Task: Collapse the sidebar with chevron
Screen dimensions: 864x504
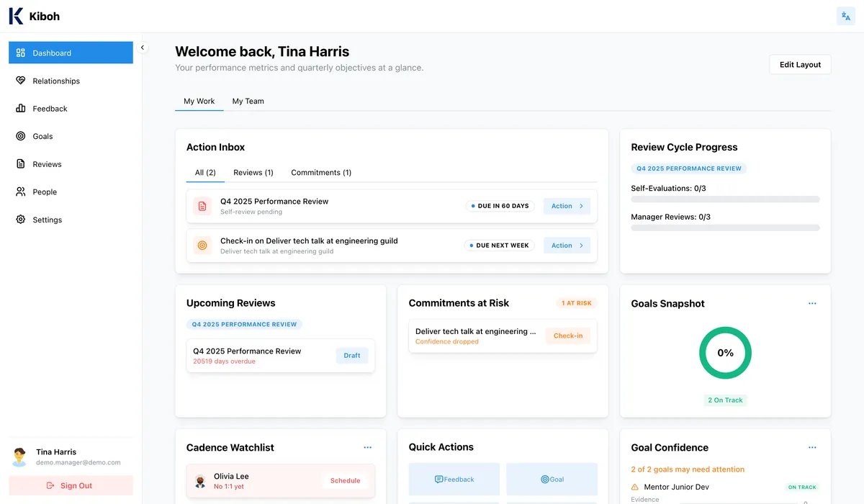Action: click(143, 48)
